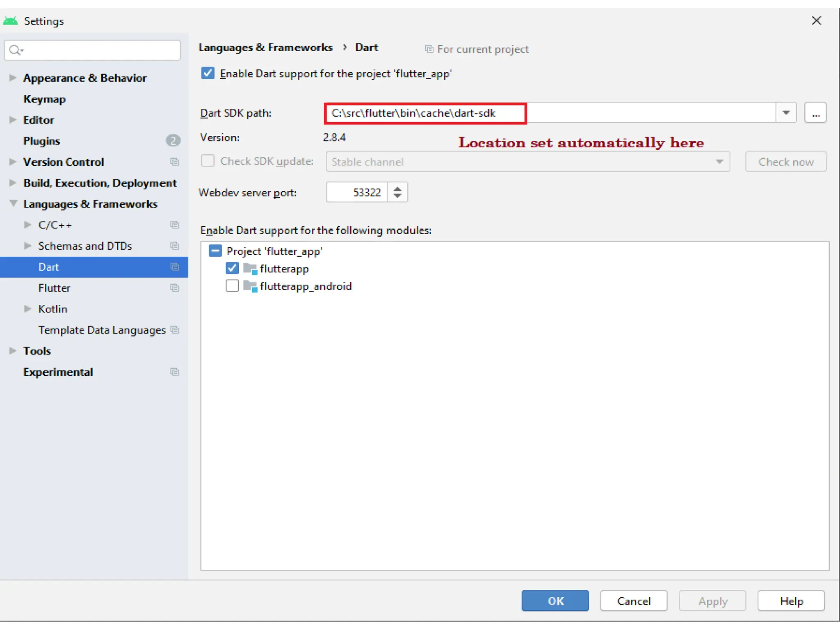Viewport: 840px width, 630px height.
Task: Click the flutterapp_android module folder icon
Action: (x=250, y=286)
